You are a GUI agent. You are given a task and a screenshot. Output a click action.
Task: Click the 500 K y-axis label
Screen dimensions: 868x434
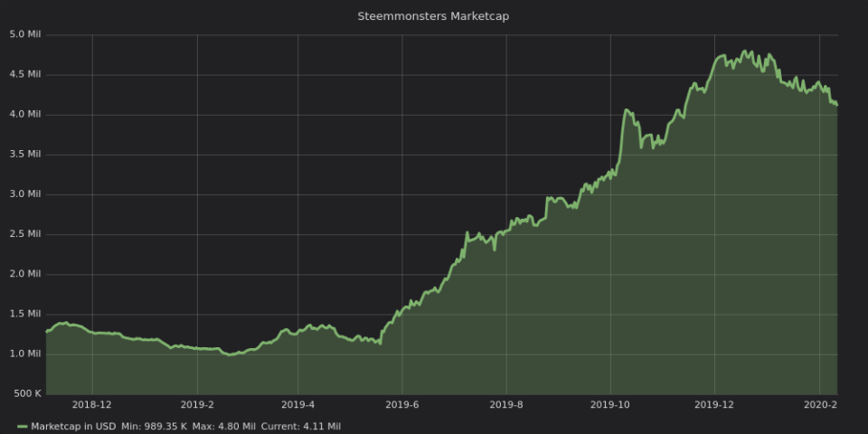pos(27,393)
